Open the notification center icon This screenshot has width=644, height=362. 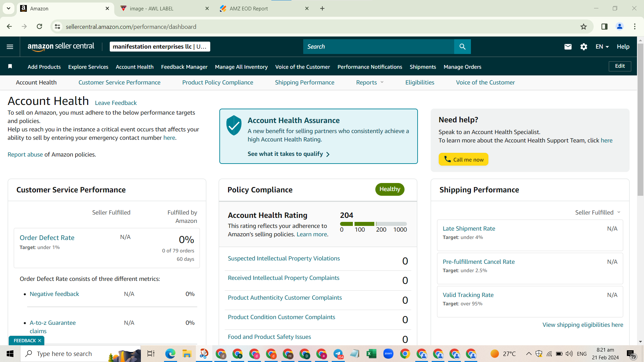[631, 354]
